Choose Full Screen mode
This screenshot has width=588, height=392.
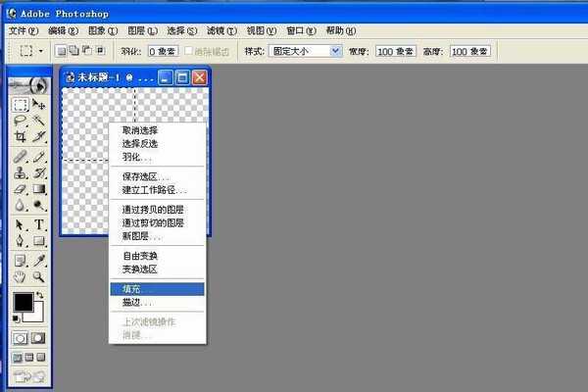[x=41, y=358]
